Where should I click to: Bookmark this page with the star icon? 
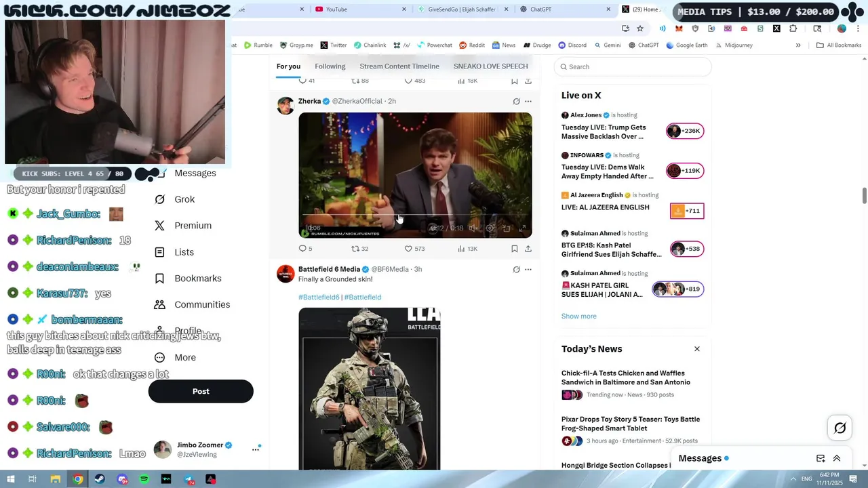point(640,28)
